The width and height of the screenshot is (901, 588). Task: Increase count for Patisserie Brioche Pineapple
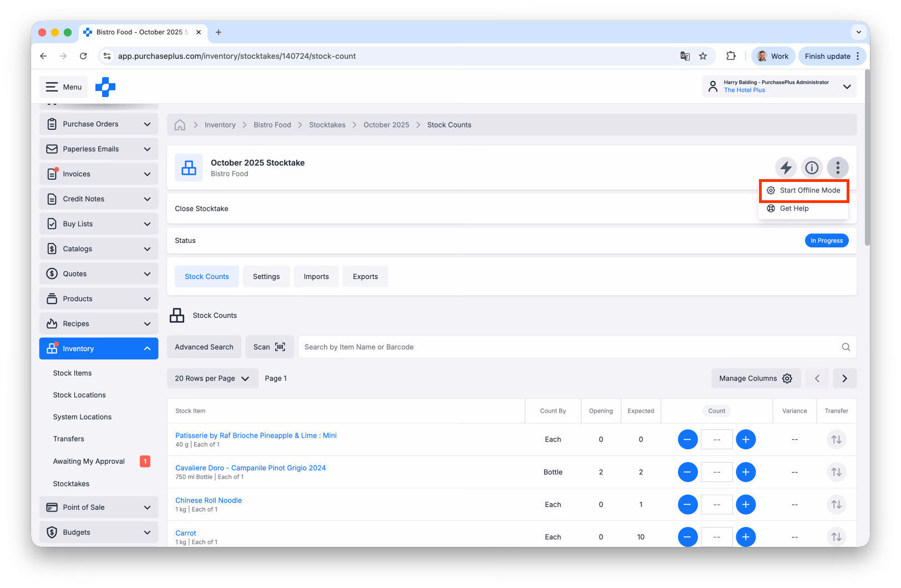(746, 439)
